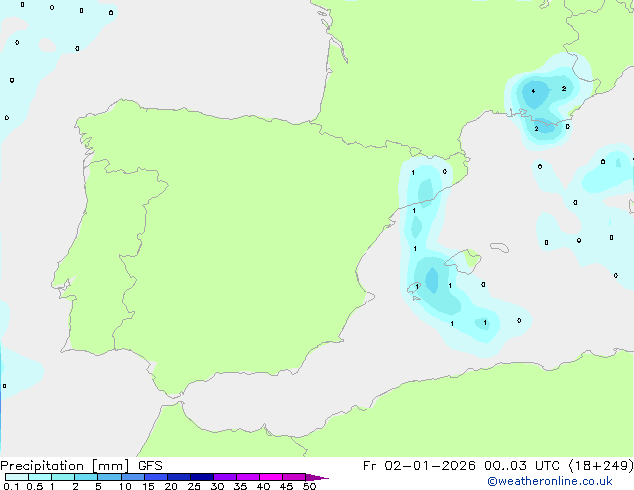Pick the legend swatch between 10 and 15
Screen dimensions: 634x490
click(133, 477)
